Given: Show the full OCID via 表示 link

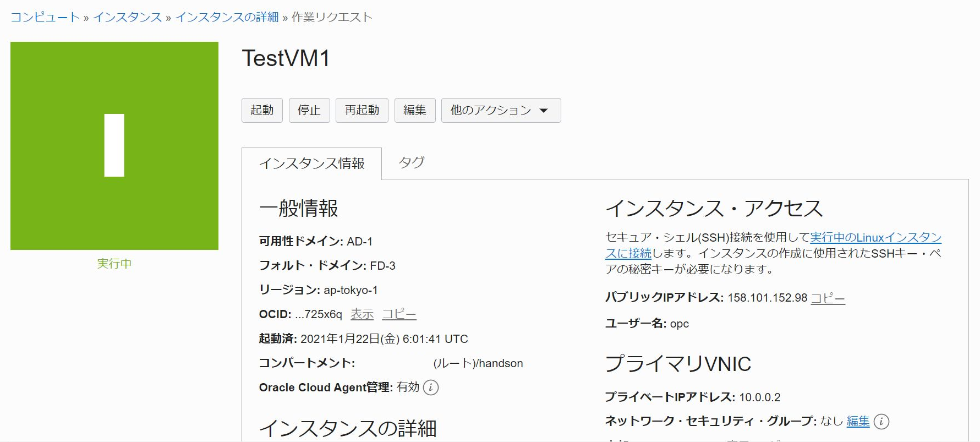Looking at the screenshot, I should pos(362,314).
